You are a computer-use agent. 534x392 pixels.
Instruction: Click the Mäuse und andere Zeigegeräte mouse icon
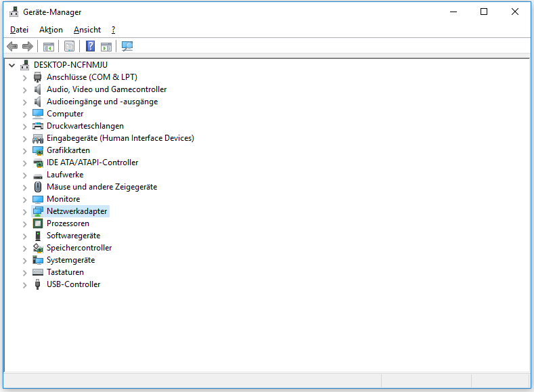pyautogui.click(x=38, y=187)
